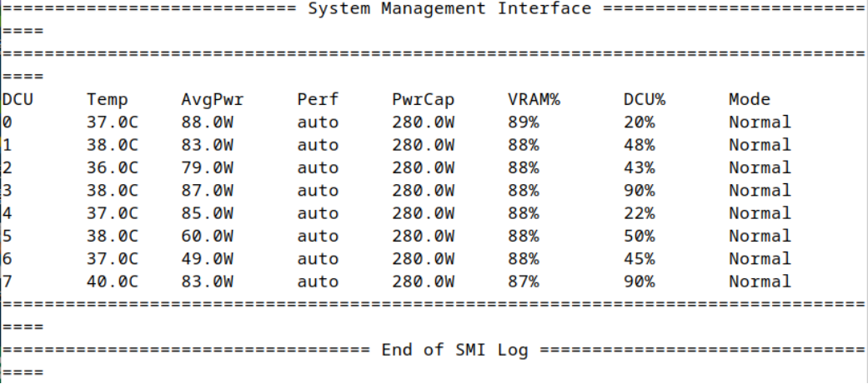Click the System Management Interface title text
The width and height of the screenshot is (868, 384).
click(x=449, y=9)
